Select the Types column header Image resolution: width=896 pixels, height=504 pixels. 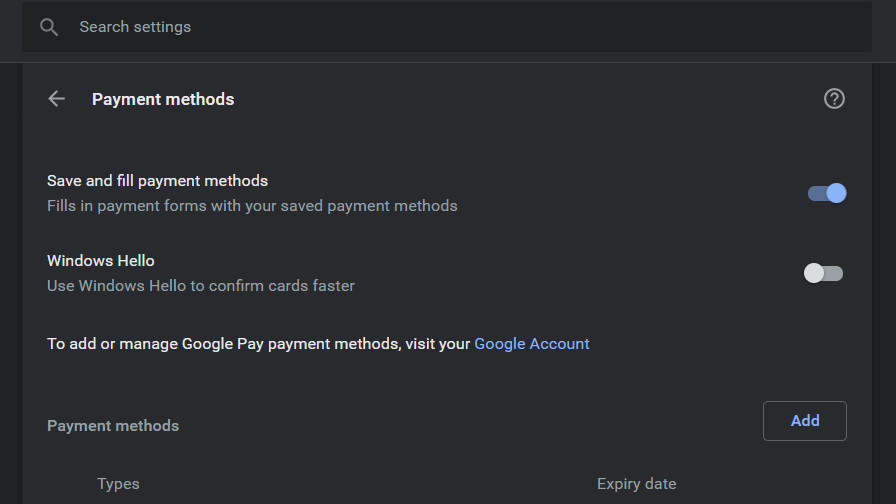[x=118, y=484]
